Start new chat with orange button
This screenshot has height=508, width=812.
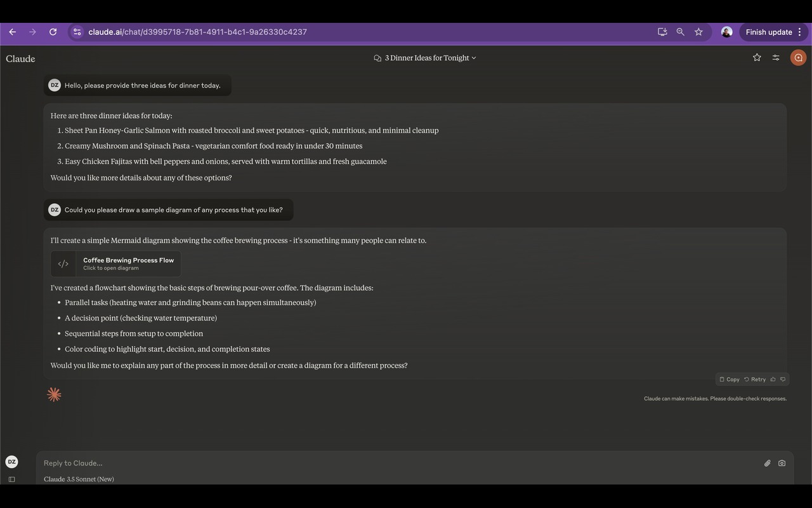pos(798,58)
